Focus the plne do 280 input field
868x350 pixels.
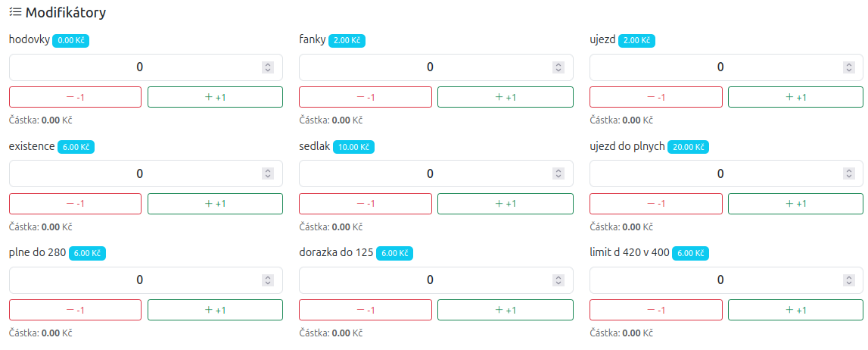[x=136, y=280]
